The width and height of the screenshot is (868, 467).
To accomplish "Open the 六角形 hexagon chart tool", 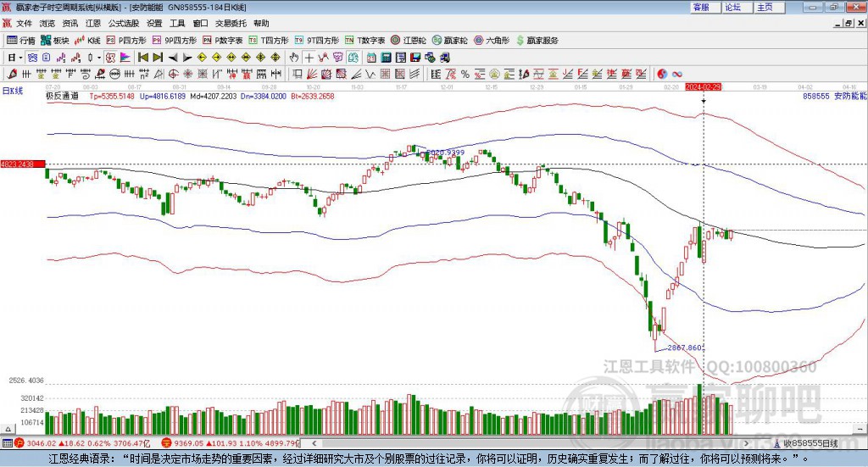I will 492,41.
